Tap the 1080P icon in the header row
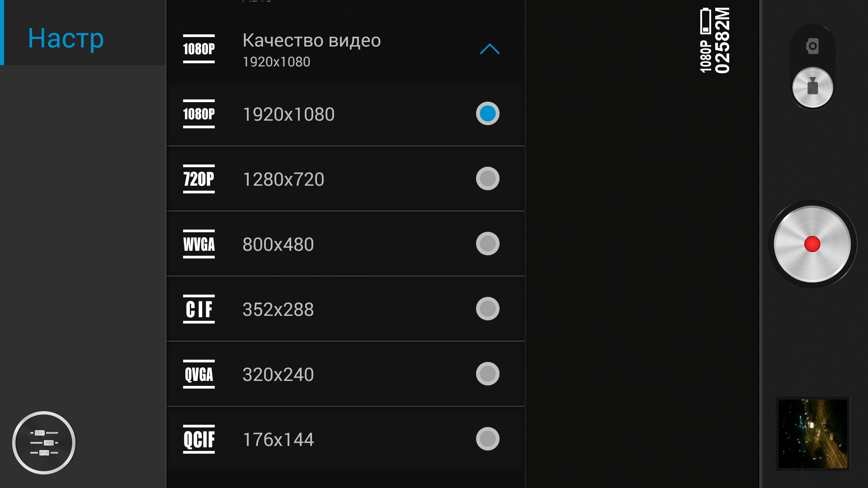 tap(199, 49)
